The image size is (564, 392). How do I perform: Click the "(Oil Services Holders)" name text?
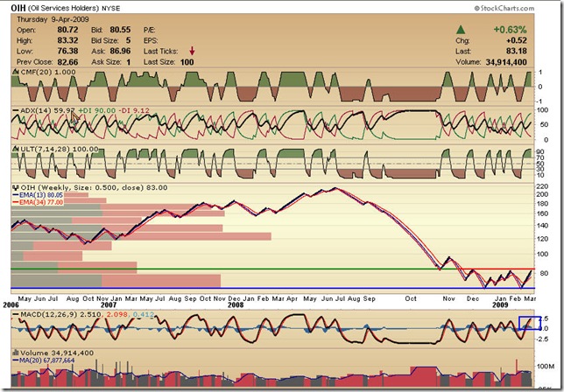point(63,8)
